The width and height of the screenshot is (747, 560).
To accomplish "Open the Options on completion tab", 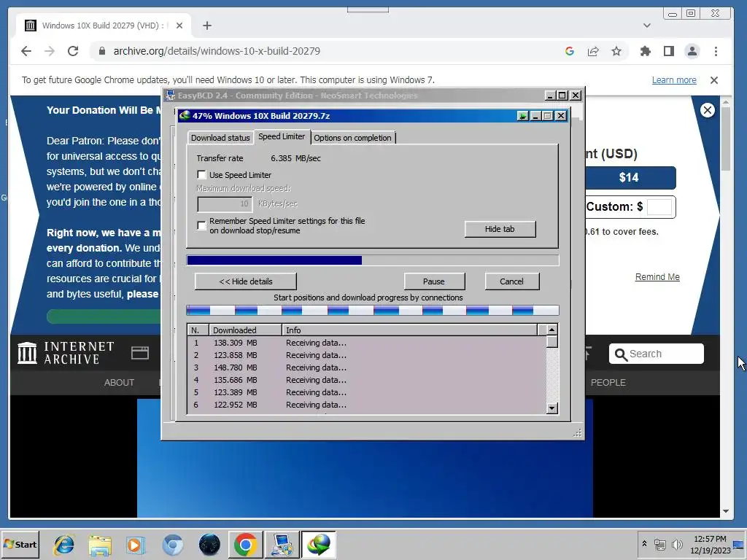I will tap(352, 138).
